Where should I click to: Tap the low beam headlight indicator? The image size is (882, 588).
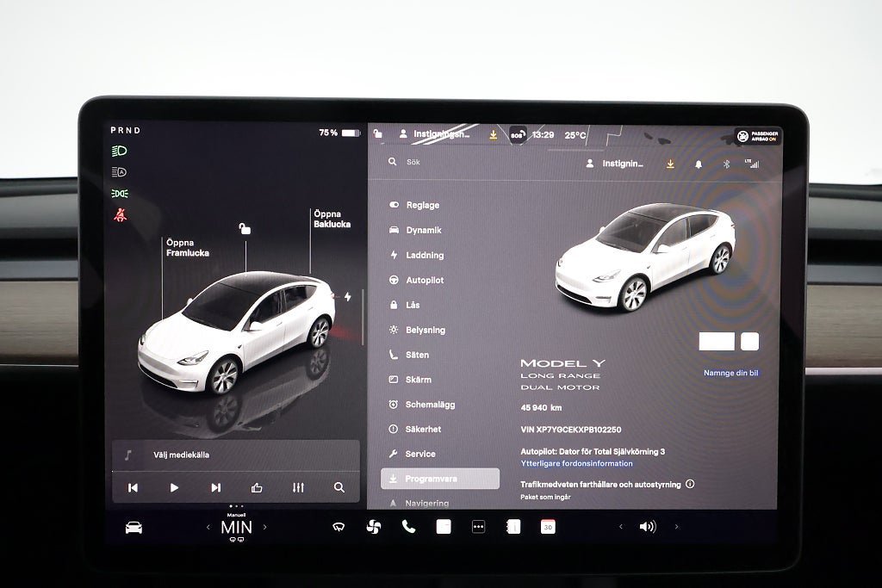(x=119, y=151)
